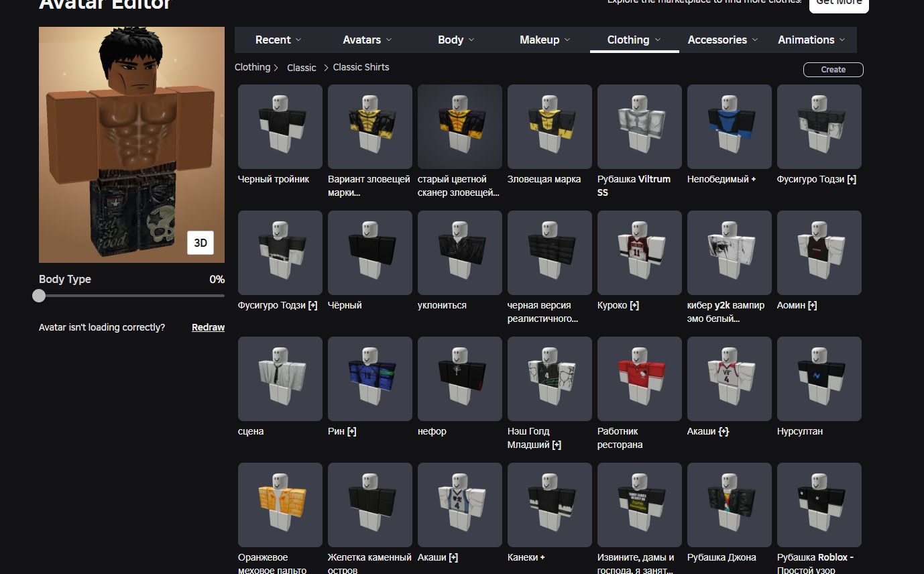Adjust the Body Type slider handle
Image resolution: width=924 pixels, height=574 pixels.
pyautogui.click(x=39, y=296)
